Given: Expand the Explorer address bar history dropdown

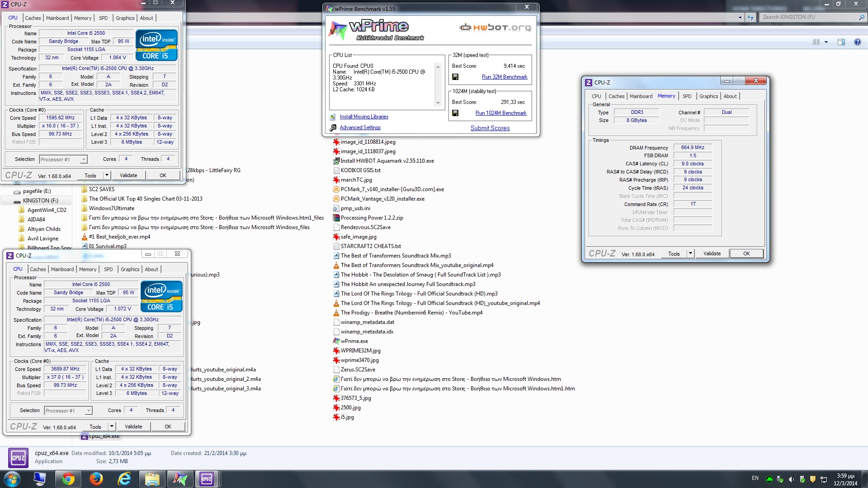Looking at the screenshot, I should tap(740, 17).
